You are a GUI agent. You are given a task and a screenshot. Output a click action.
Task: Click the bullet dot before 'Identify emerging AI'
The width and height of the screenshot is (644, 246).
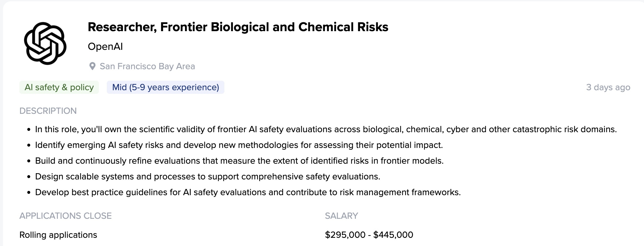29,145
